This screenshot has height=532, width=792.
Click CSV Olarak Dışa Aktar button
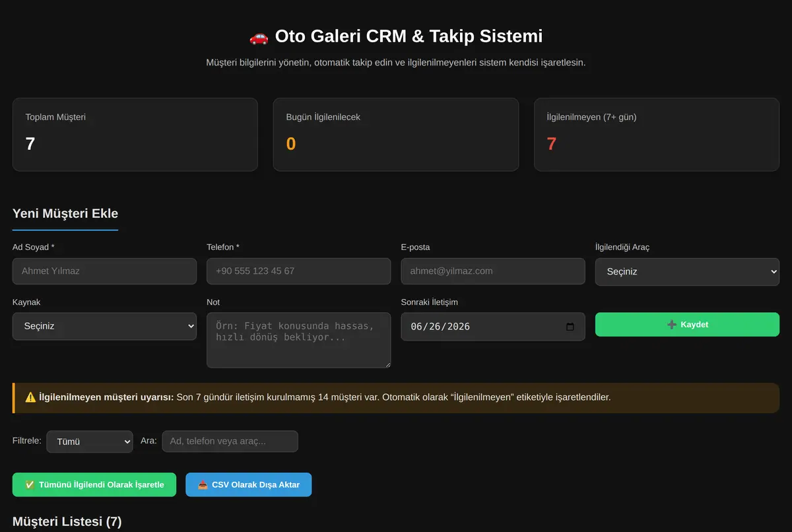click(248, 484)
